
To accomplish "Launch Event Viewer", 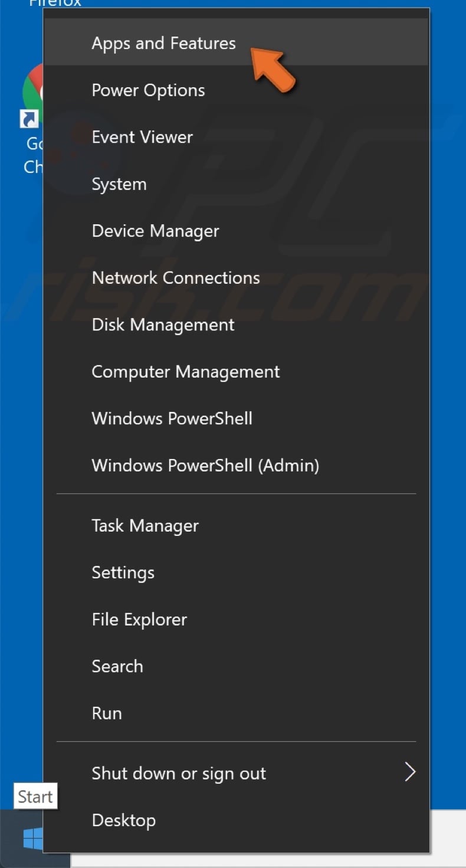I will click(142, 137).
